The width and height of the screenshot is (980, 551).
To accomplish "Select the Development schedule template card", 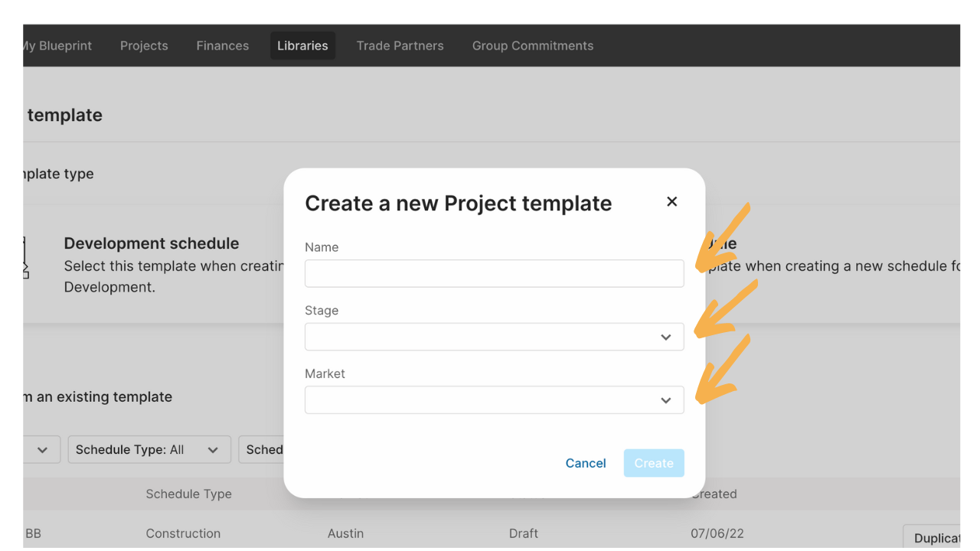I will pyautogui.click(x=153, y=265).
